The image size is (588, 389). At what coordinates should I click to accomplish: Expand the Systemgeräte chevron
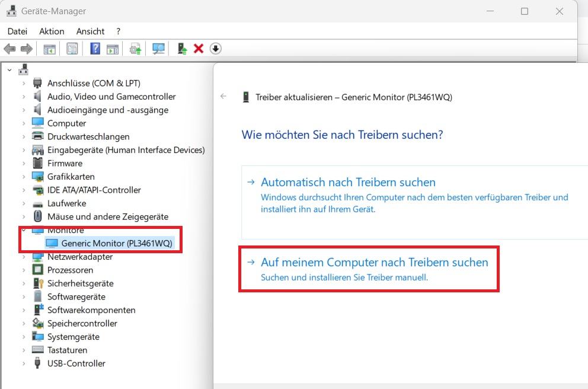pos(24,337)
